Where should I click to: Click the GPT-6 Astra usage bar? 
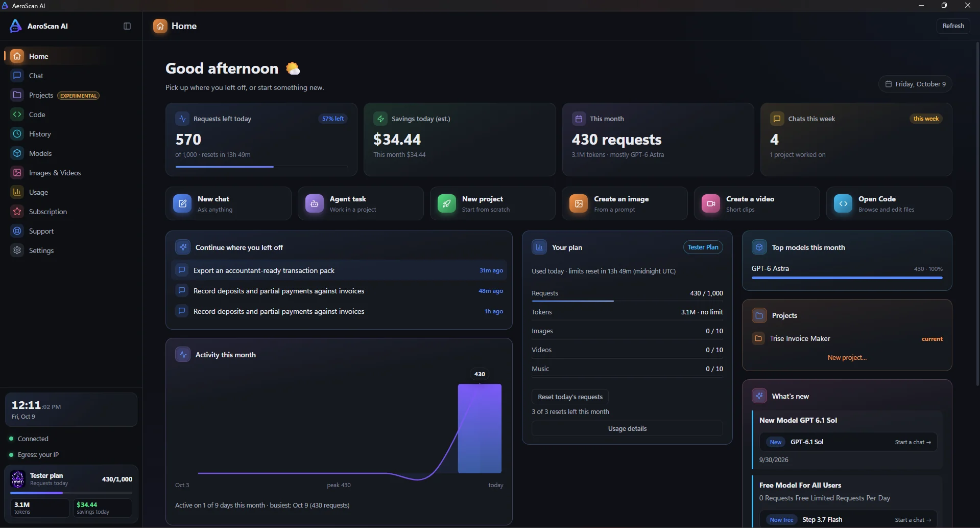(847, 278)
